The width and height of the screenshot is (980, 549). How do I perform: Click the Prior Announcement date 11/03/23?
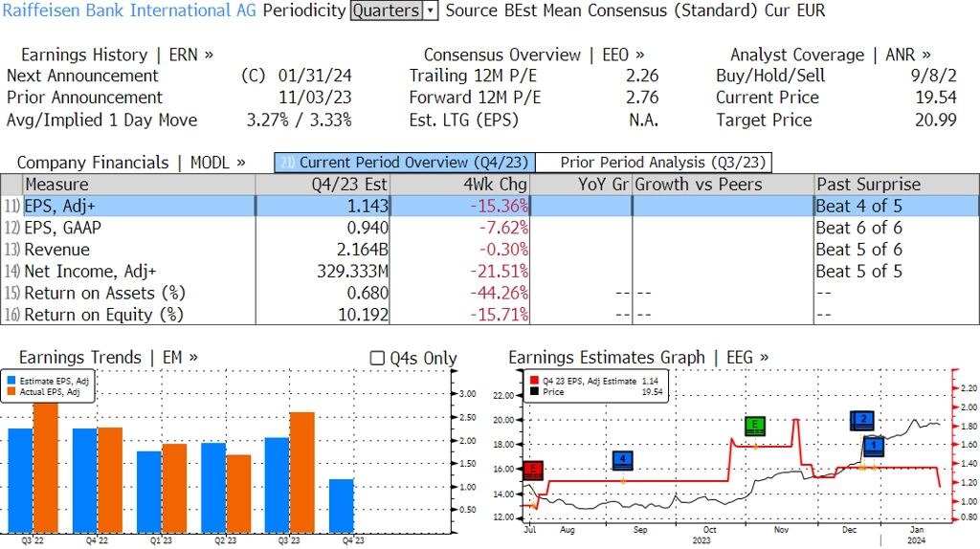point(315,98)
